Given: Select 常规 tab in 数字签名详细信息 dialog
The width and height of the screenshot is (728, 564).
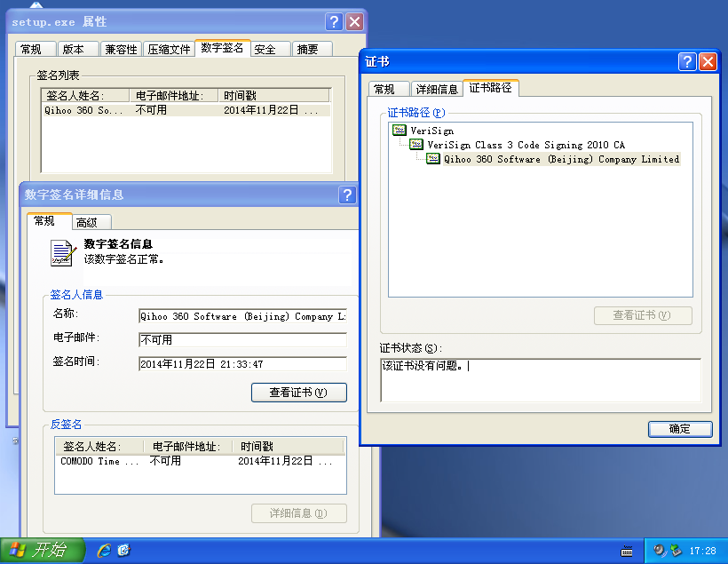Looking at the screenshot, I should click(x=49, y=221).
